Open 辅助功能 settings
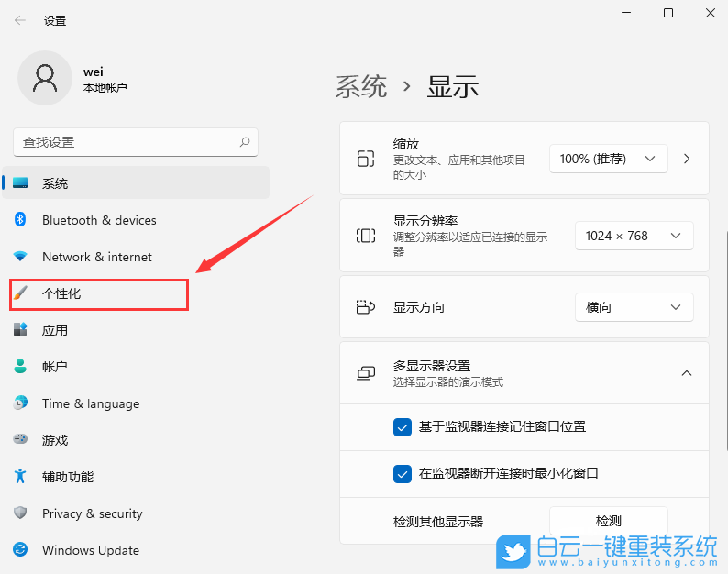Screen dimensions: 728x574 pyautogui.click(x=136, y=477)
